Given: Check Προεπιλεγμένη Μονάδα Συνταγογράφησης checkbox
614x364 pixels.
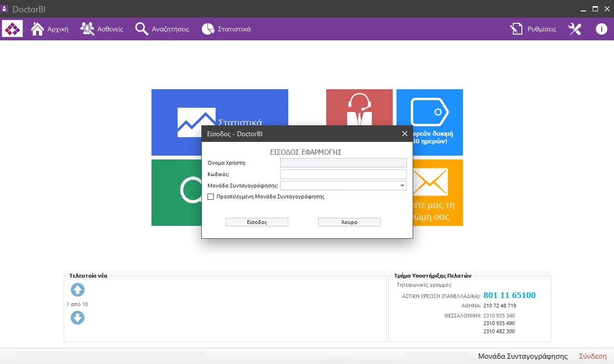Looking at the screenshot, I should pyautogui.click(x=211, y=196).
